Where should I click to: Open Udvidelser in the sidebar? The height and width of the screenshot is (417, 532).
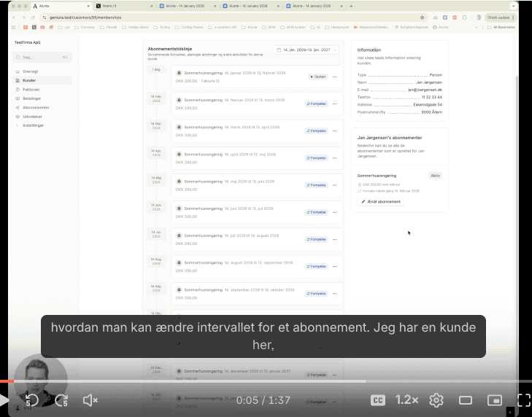(32, 117)
